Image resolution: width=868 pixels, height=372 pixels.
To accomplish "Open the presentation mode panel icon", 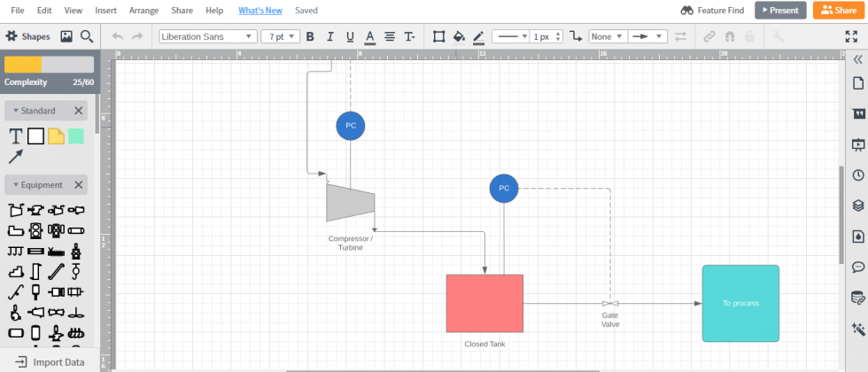I will pos(858,145).
